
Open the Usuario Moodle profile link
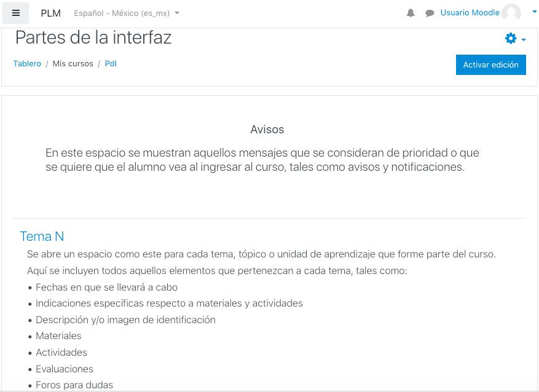tap(470, 13)
